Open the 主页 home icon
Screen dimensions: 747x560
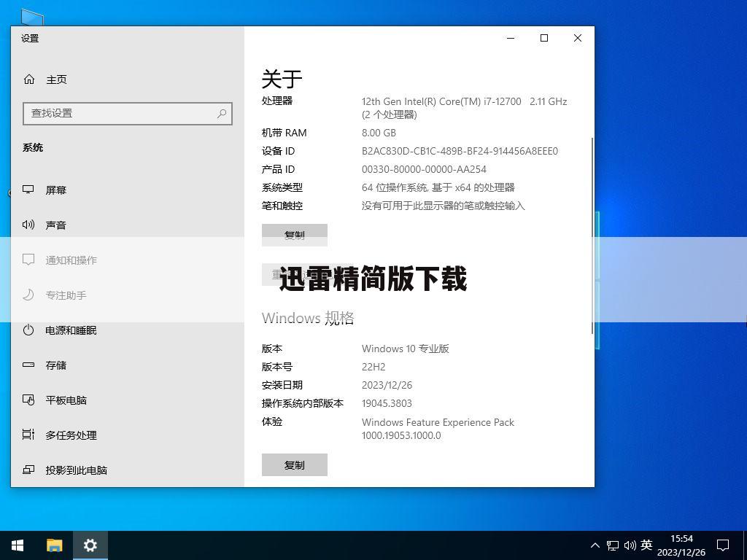pyautogui.click(x=29, y=79)
